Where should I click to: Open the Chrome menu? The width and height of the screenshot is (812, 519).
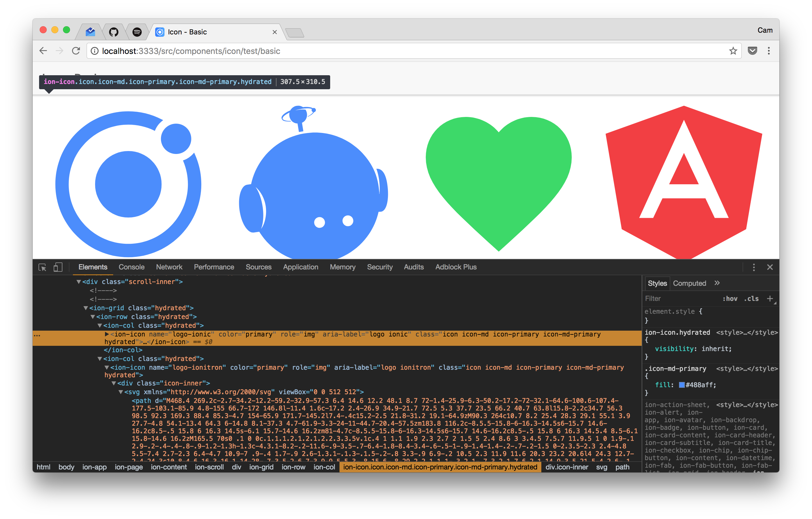769,51
